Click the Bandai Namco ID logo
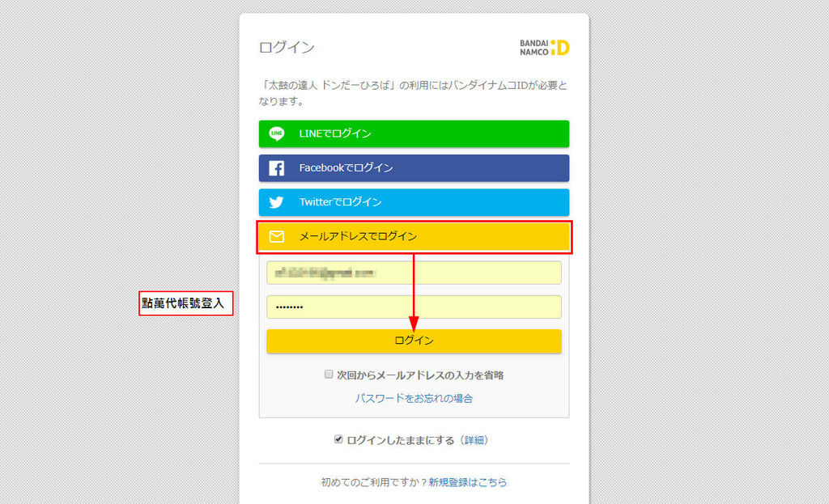829x504 pixels. [x=544, y=48]
